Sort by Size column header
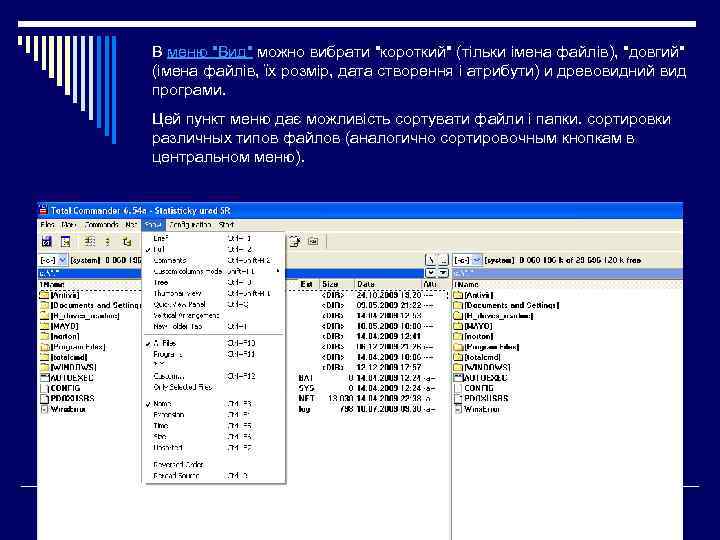 (337, 284)
